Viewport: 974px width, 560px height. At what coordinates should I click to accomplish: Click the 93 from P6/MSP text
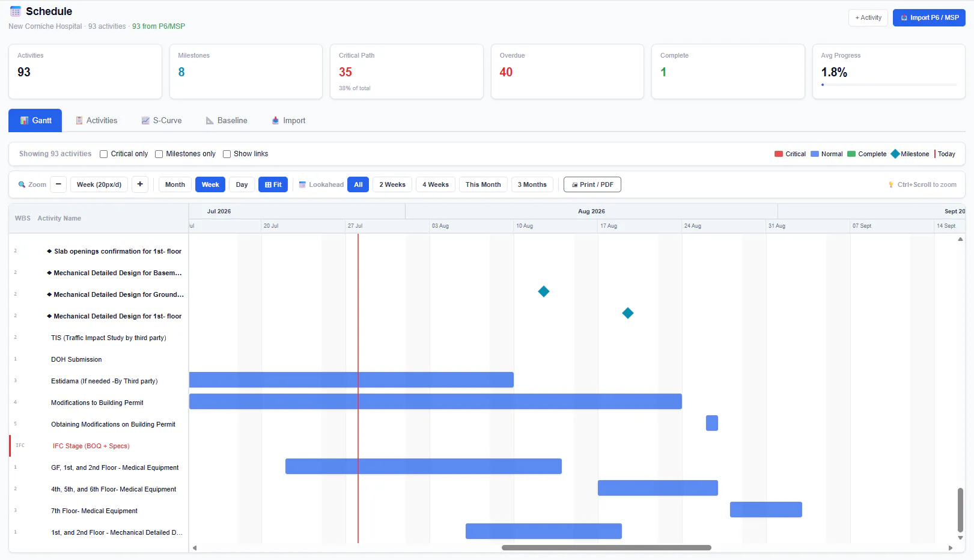159,26
